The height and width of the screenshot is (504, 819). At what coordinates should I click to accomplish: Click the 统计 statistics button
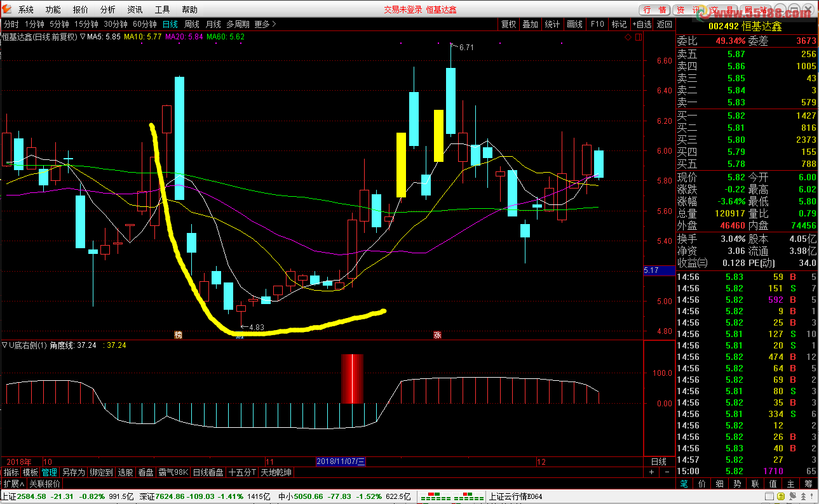[553, 24]
